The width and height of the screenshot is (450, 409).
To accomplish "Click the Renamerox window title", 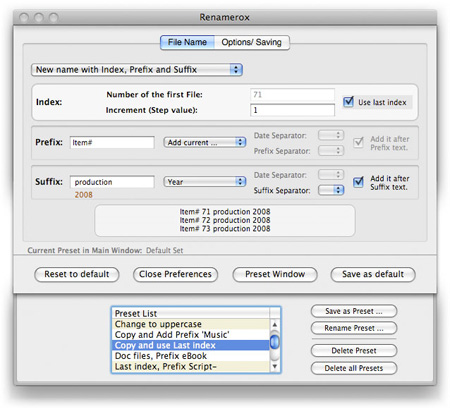I will (225, 17).
